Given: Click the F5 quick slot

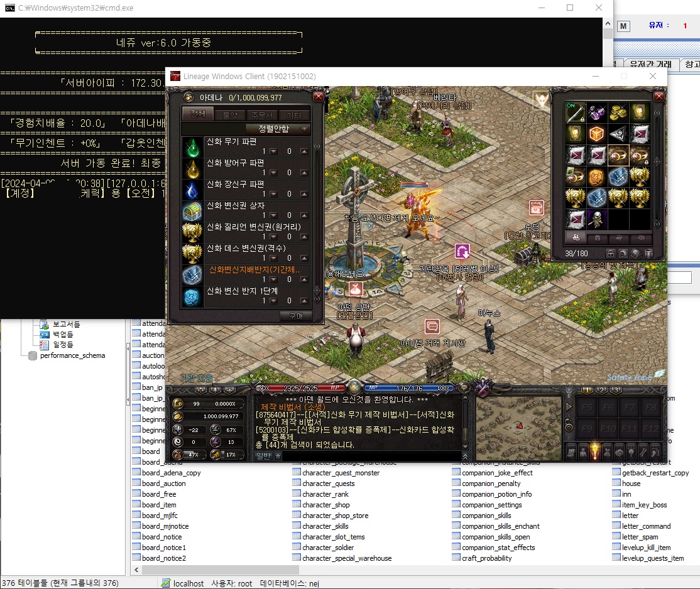Looking at the screenshot, I should [x=587, y=408].
